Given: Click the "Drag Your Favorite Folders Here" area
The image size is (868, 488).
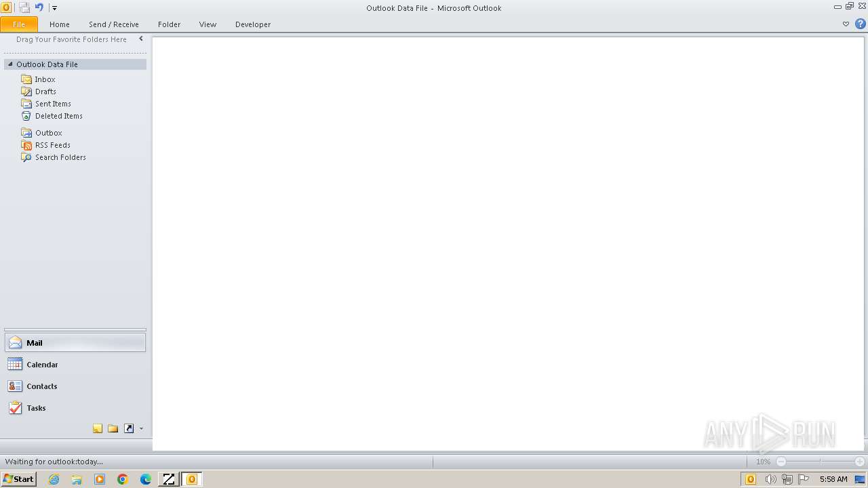Looking at the screenshot, I should pos(71,39).
